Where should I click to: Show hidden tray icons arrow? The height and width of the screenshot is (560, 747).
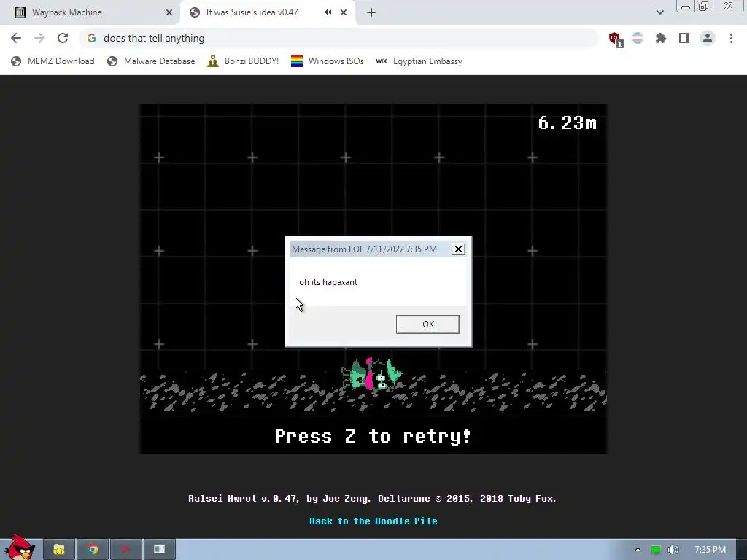click(x=638, y=550)
